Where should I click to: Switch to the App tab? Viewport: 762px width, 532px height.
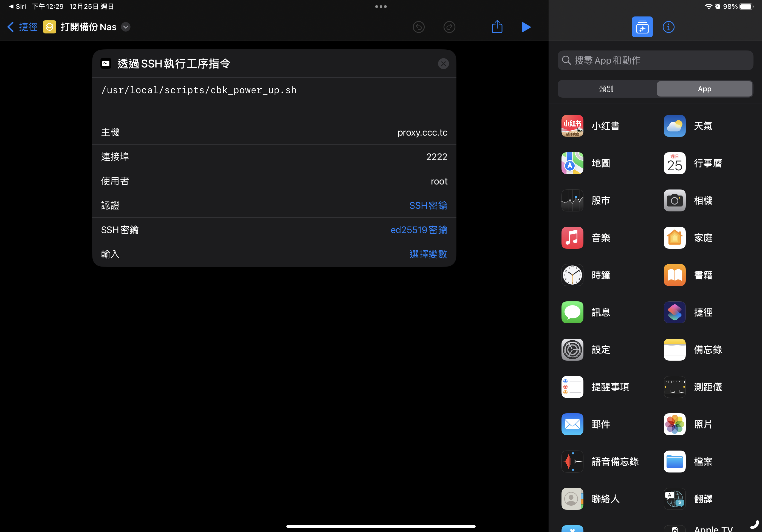(x=704, y=89)
